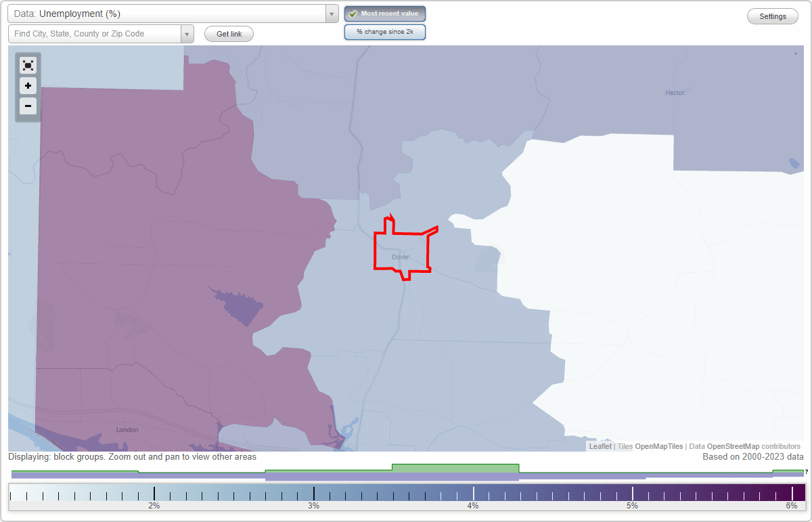Zoom in using the plus icon
Screen dimensions: 812x522
point(28,85)
